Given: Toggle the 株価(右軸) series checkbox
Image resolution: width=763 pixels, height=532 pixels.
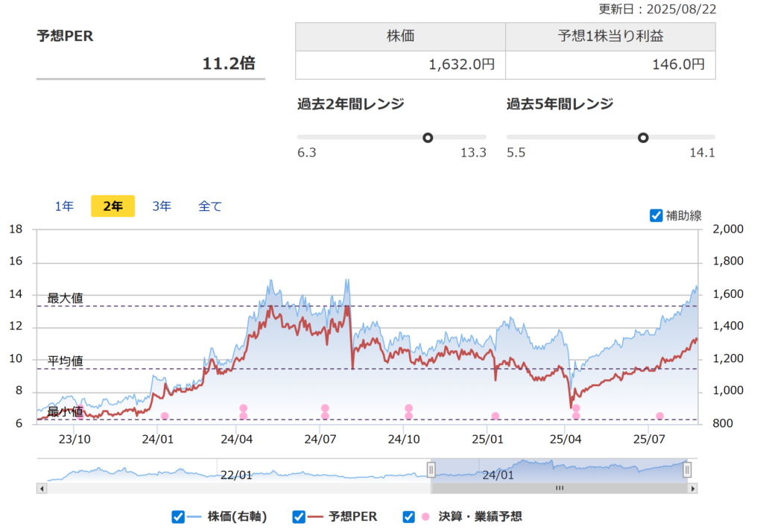Looking at the screenshot, I should [x=178, y=517].
